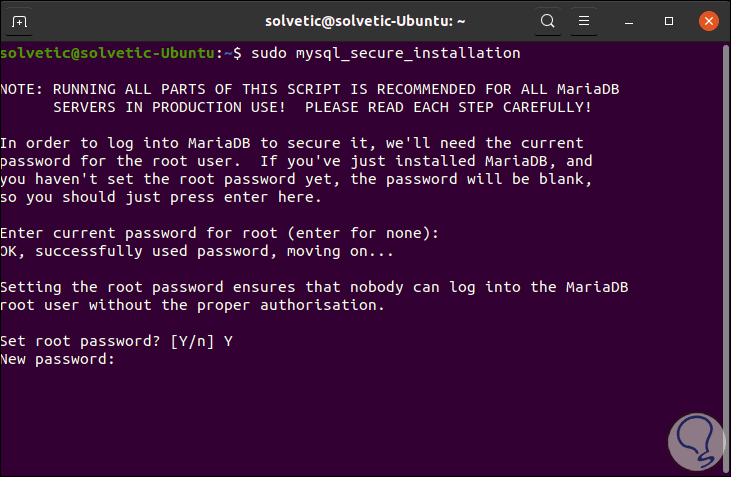Click the "In order to log into MariaDB" line
The width and height of the screenshot is (731, 477).
[292, 143]
